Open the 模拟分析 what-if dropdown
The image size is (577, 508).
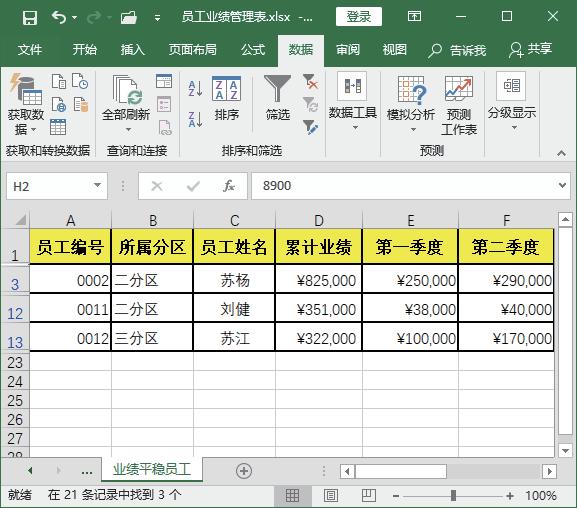(411, 104)
